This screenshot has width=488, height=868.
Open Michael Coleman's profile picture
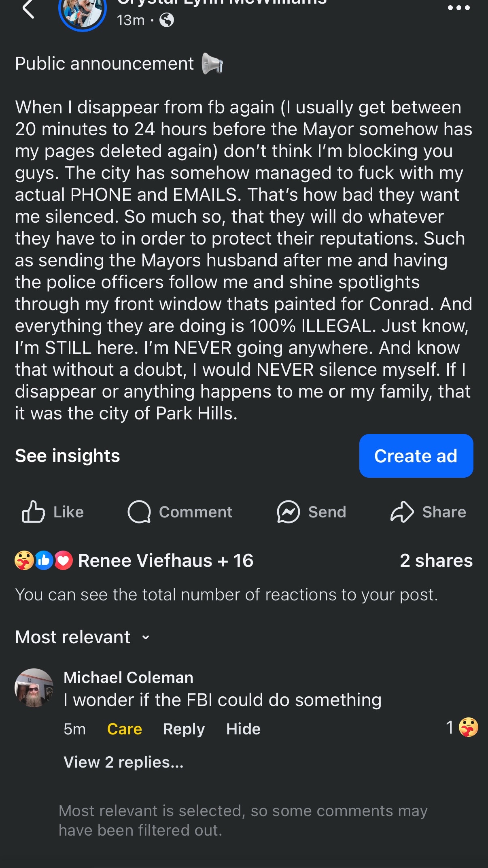pos(34,688)
